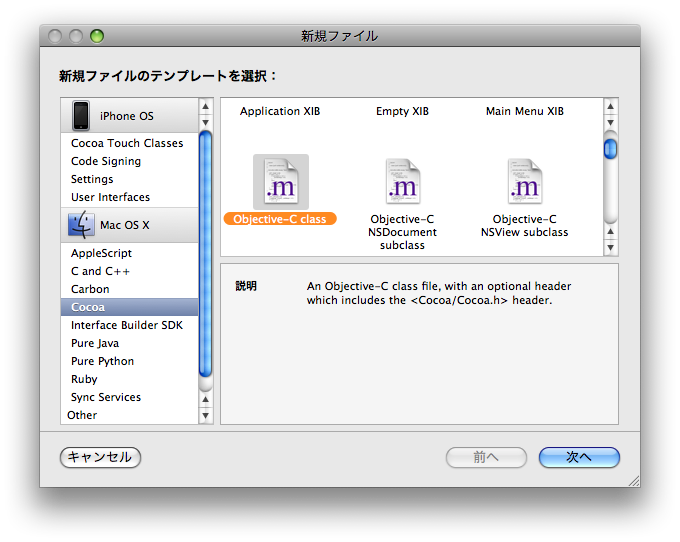Select Pure Python category
This screenshot has width=680, height=542.
[x=130, y=361]
